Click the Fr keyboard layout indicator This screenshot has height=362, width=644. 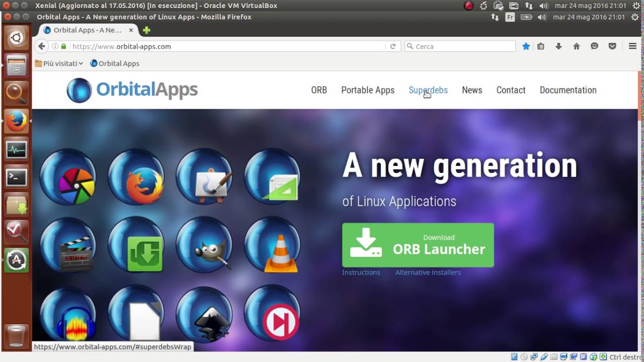coord(510,17)
